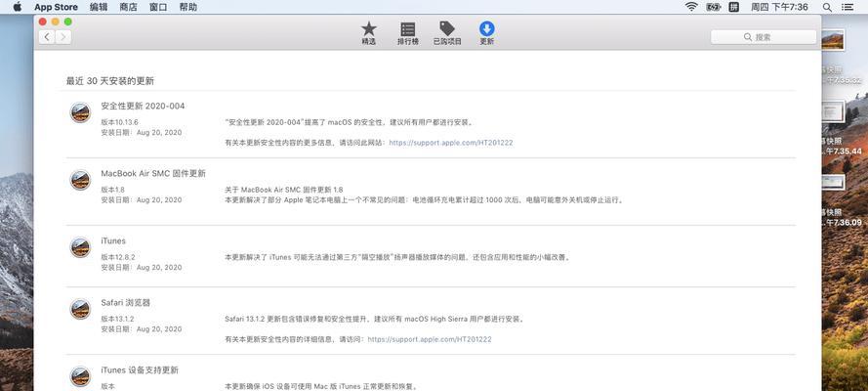The width and height of the screenshot is (868, 391).
Task: Click the 安全性更新 2020-004 icon
Action: (80, 112)
